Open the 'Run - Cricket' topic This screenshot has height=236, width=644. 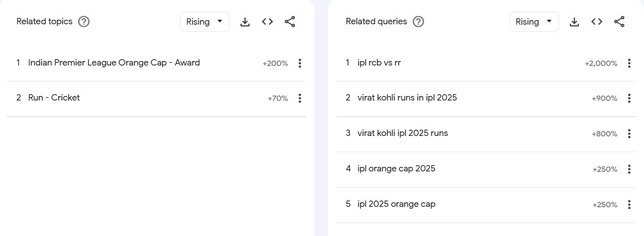(54, 98)
